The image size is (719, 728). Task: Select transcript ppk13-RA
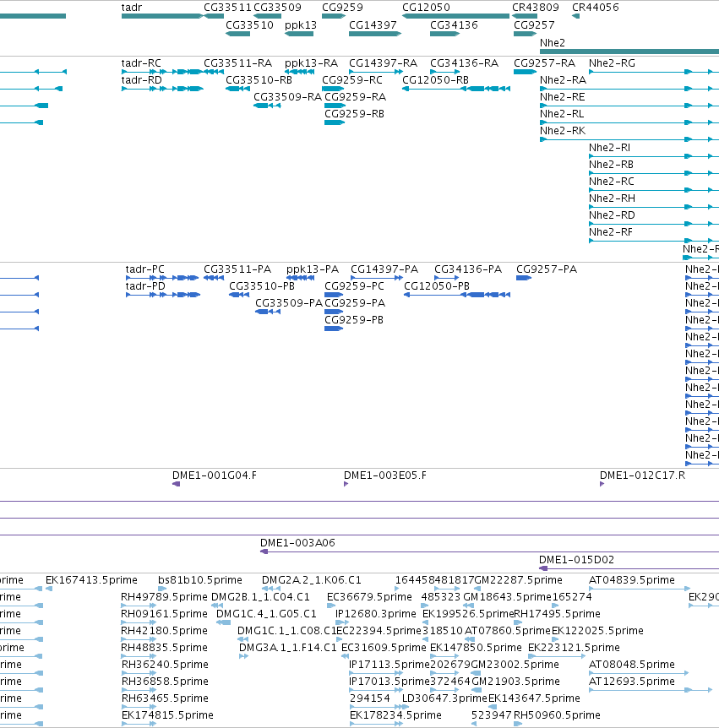(311, 63)
